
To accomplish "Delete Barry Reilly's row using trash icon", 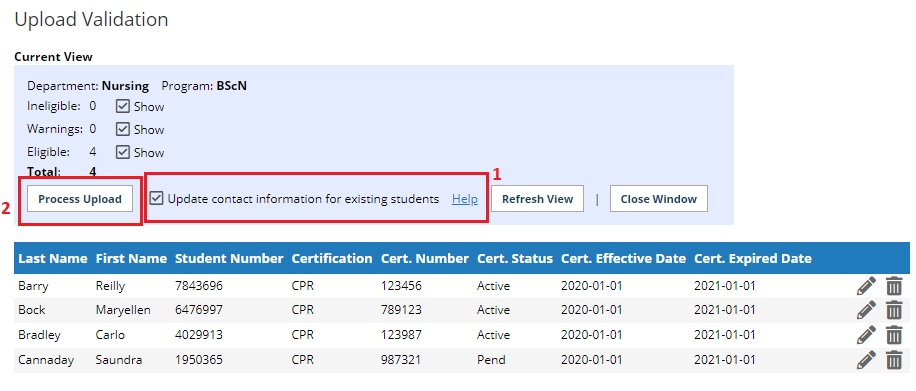I will click(x=894, y=286).
